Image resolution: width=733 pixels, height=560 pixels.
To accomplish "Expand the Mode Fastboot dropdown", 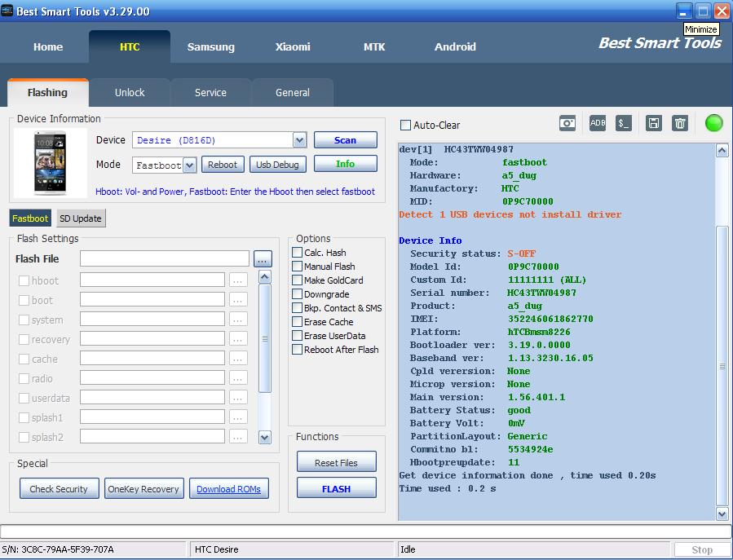I will [x=189, y=165].
